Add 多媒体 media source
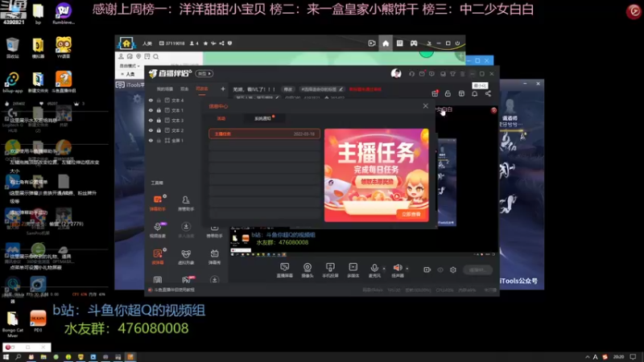This screenshot has height=362, width=644. 353,270
